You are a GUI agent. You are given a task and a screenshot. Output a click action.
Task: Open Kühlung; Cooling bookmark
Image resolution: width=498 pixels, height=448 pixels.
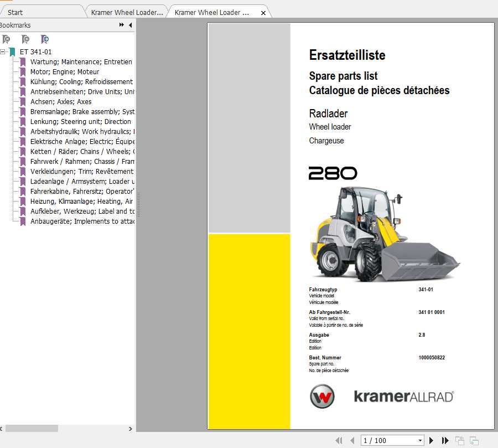point(82,82)
